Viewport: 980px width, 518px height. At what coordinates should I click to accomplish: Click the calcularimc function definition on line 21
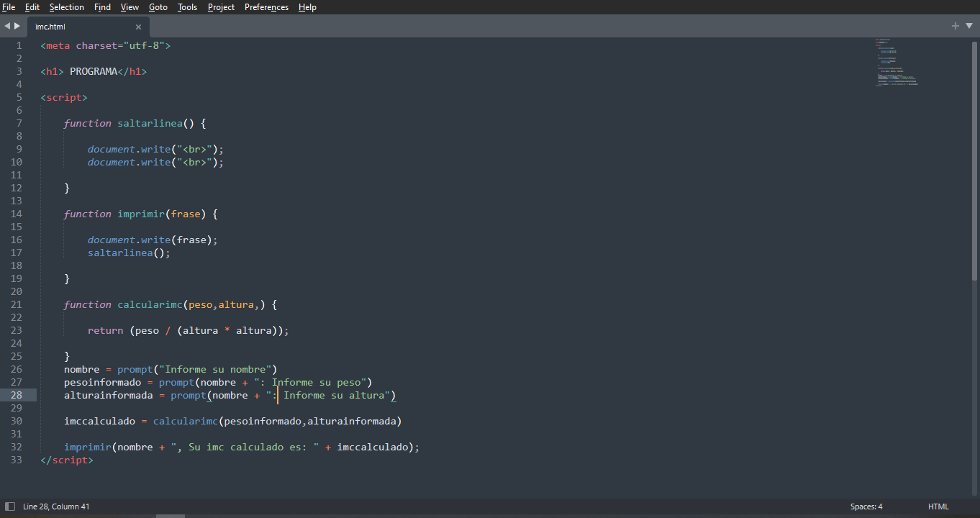150,304
